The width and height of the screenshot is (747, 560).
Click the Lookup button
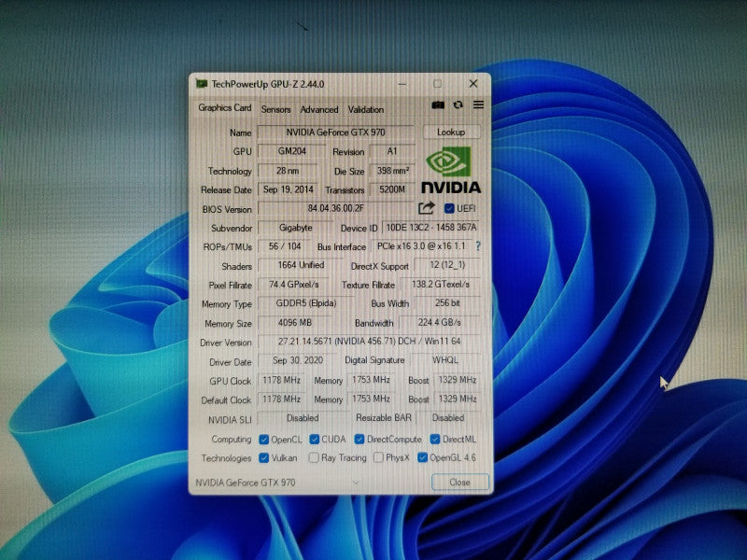tap(451, 132)
